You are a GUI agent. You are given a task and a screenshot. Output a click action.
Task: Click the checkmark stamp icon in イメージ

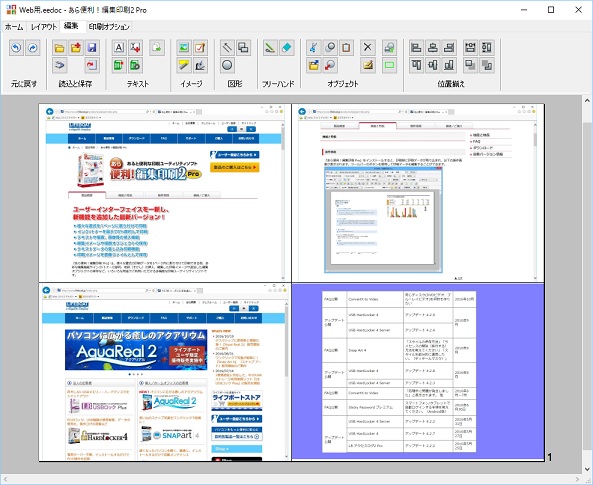pos(200,48)
